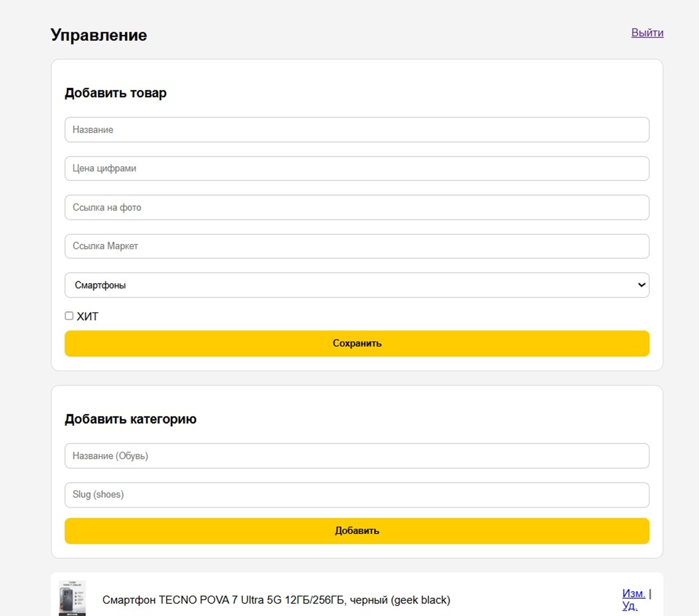Click the Управление page heading
The height and width of the screenshot is (616, 699).
tap(98, 35)
